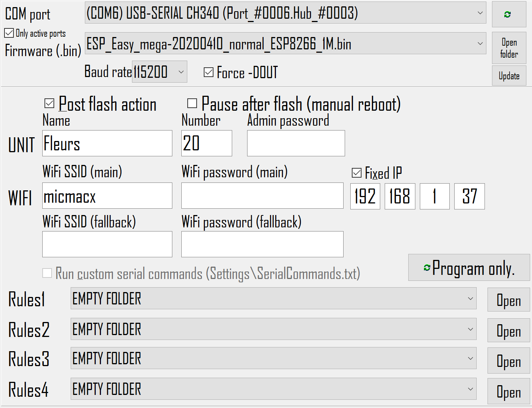Open the COM port dropdown
Viewport: 532px width, 408px height.
coord(481,13)
